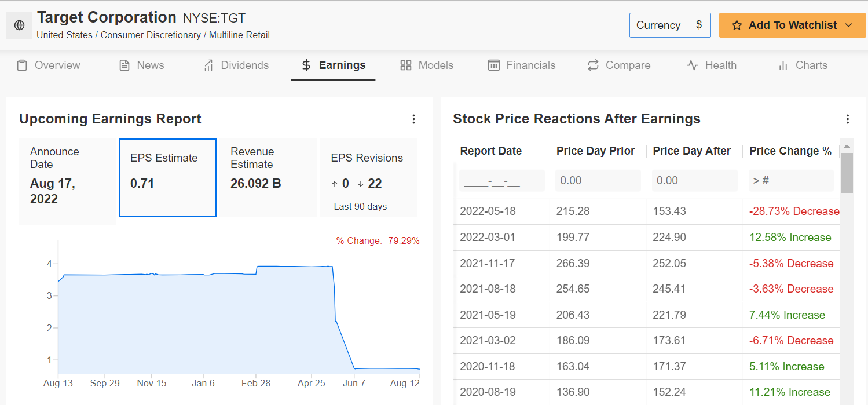
Task: Click the star icon on Add To Watchlist
Action: (737, 25)
